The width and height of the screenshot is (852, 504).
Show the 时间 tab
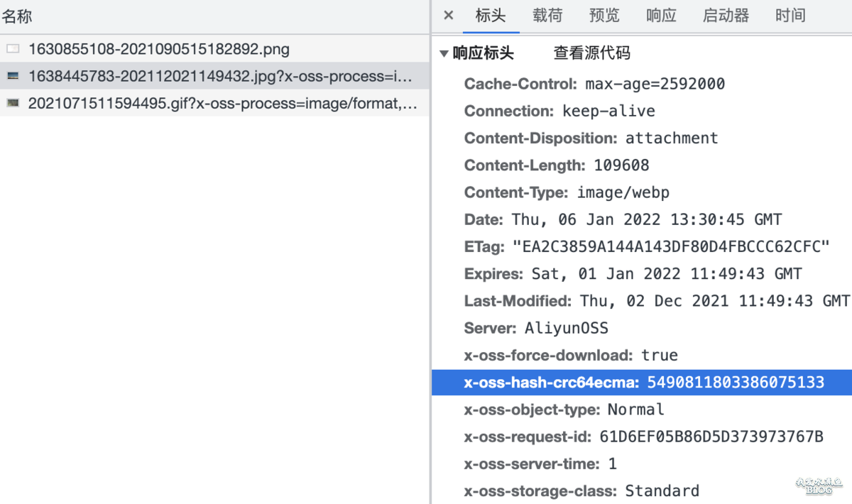[x=790, y=16]
